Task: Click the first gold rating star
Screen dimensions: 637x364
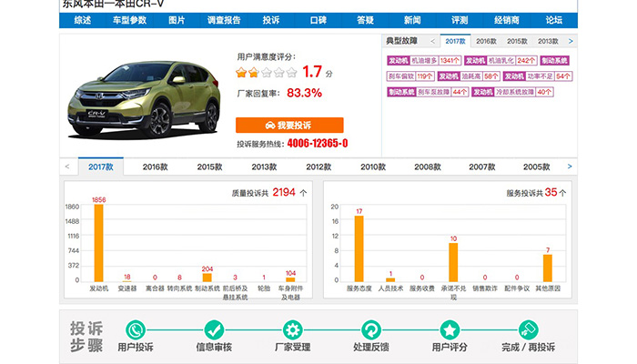Action: click(241, 73)
